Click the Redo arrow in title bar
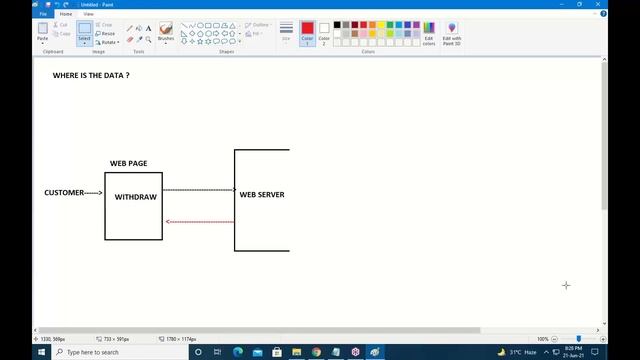This screenshot has height=360, width=640. (x=66, y=4)
